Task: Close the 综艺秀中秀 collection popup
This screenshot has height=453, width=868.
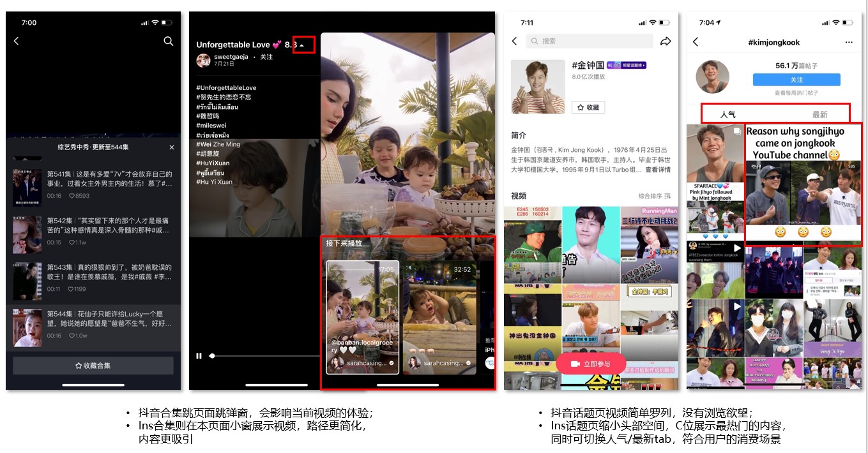Action: tap(171, 147)
